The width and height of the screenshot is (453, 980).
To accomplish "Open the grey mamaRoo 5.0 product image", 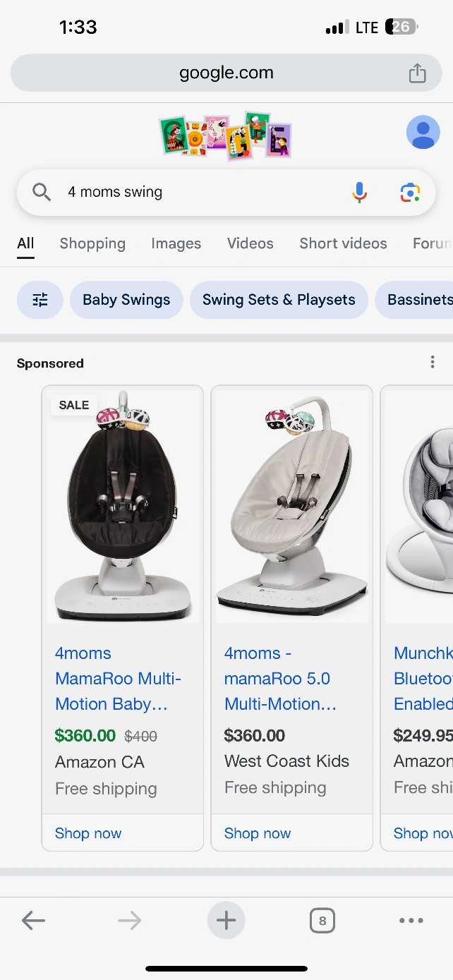I will [292, 506].
